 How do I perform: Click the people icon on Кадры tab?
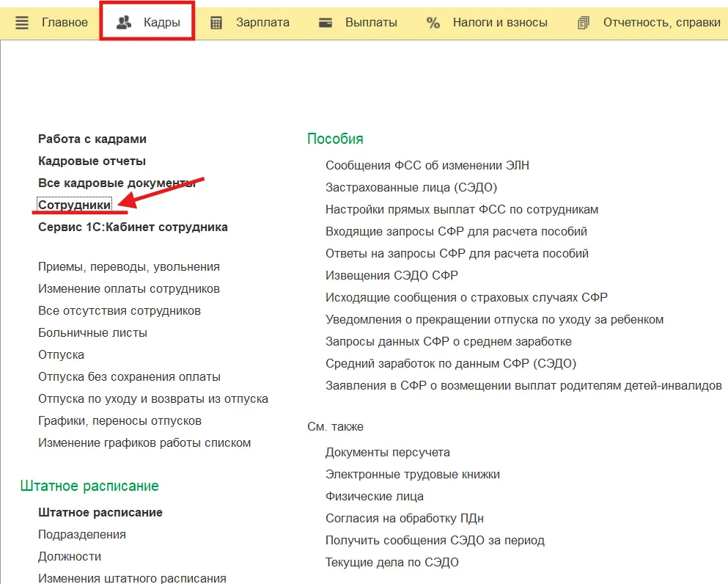click(124, 23)
